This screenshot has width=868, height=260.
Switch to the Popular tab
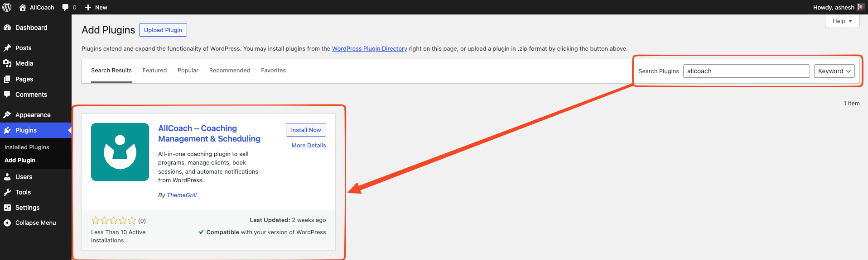[188, 71]
